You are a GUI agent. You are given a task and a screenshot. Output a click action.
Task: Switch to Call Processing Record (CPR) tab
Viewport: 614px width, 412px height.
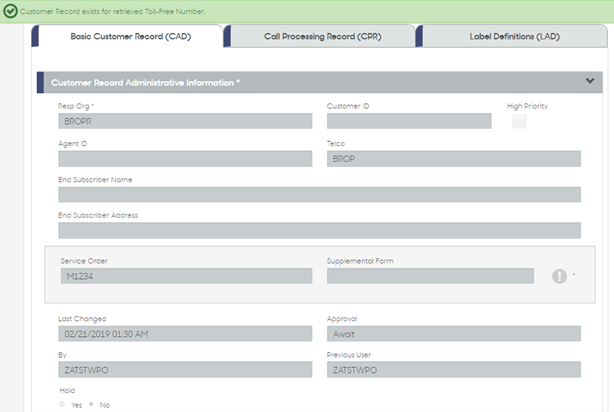click(x=321, y=36)
